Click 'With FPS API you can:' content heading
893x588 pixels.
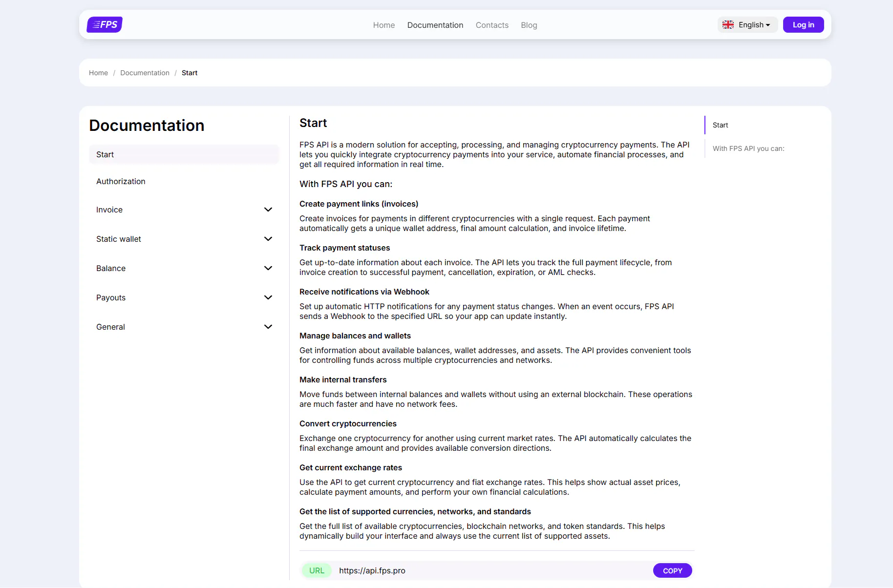point(346,184)
